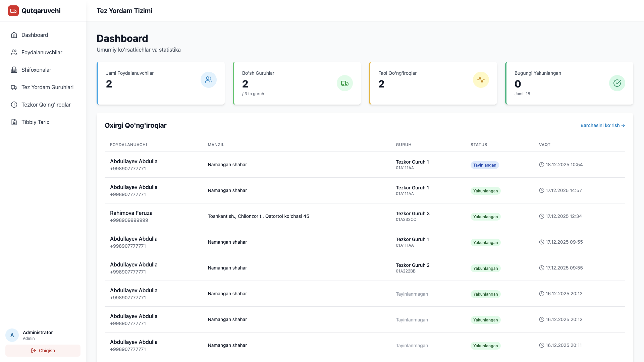Click the Foydalanuvchilar users icon in sidebar
Image resolution: width=644 pixels, height=362 pixels.
tap(14, 52)
